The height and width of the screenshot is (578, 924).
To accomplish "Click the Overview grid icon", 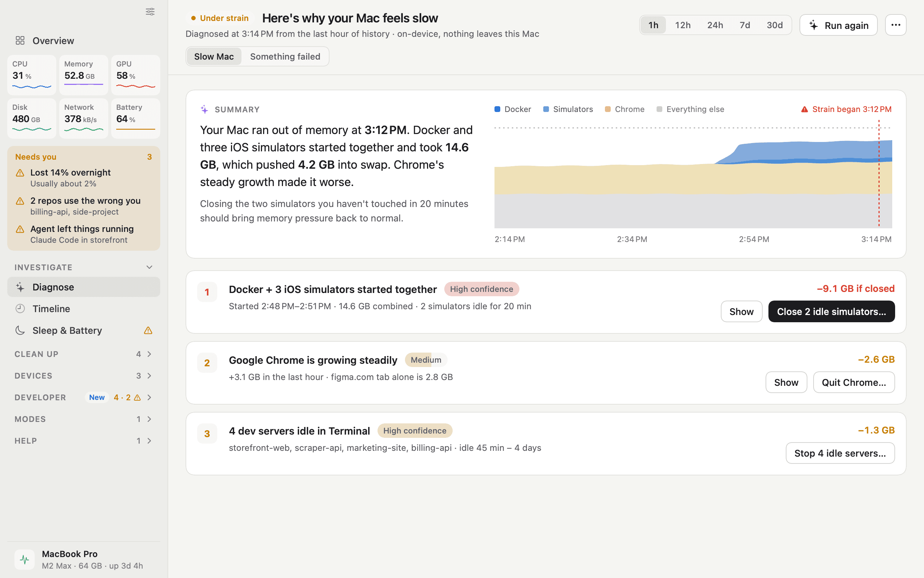I will [x=20, y=40].
